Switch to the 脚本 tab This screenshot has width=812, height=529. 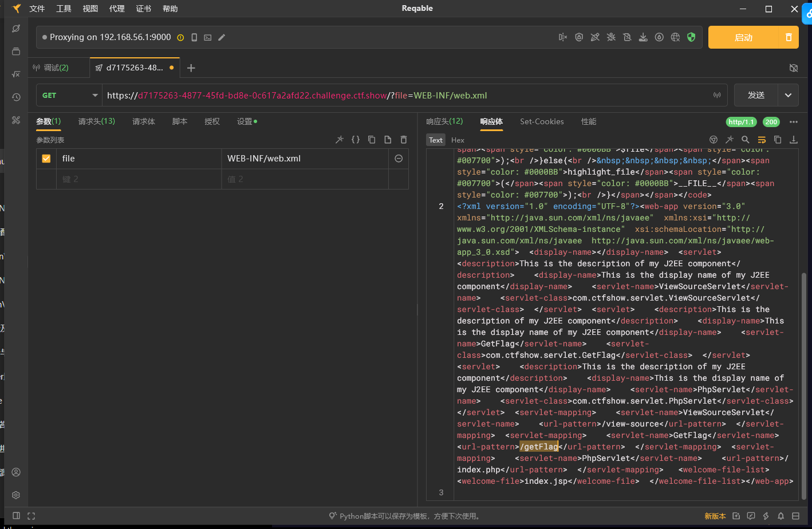[180, 121]
